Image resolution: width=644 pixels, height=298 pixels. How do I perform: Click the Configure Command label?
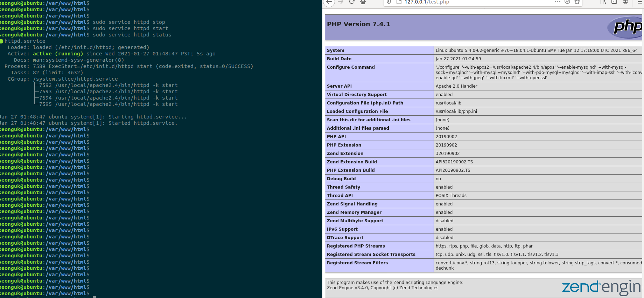[351, 67]
